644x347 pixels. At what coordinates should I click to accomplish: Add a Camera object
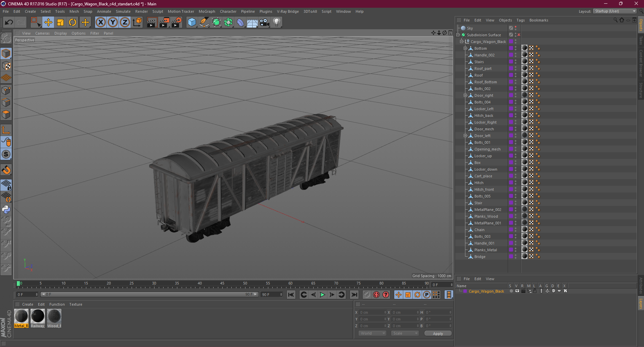click(265, 23)
